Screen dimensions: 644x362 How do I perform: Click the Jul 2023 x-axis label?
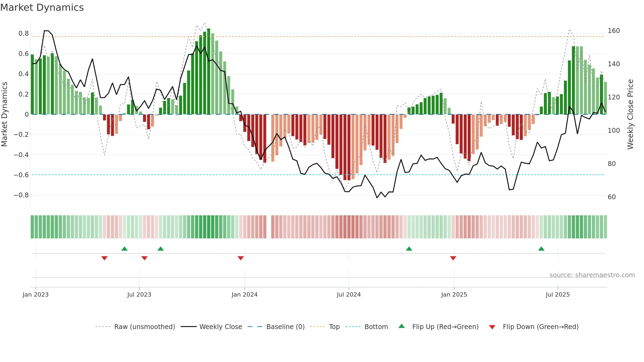coord(139,294)
